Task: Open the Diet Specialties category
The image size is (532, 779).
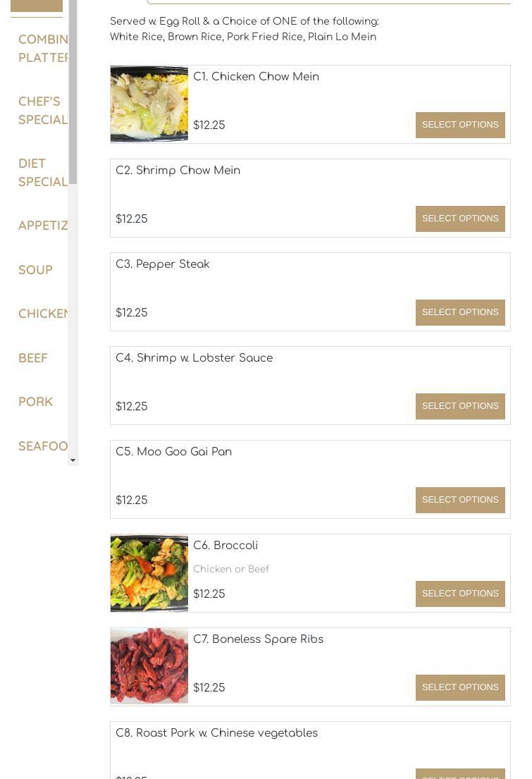Action: [x=42, y=172]
